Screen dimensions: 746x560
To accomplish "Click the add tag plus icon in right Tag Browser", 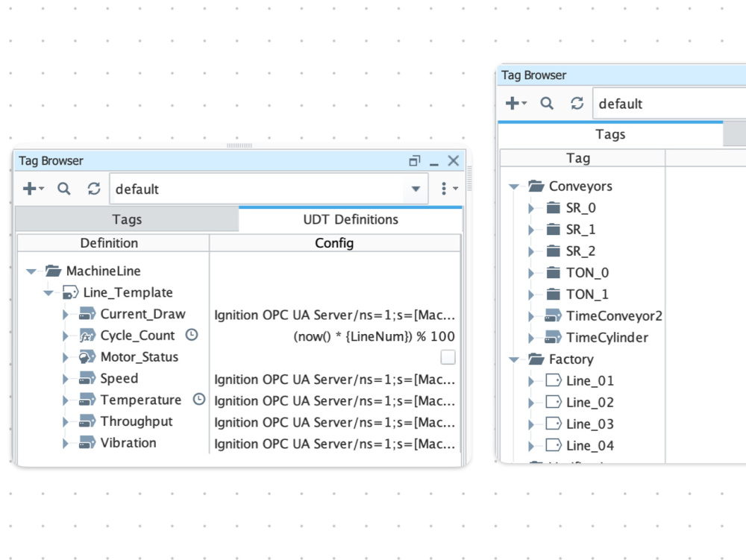I will coord(515,103).
